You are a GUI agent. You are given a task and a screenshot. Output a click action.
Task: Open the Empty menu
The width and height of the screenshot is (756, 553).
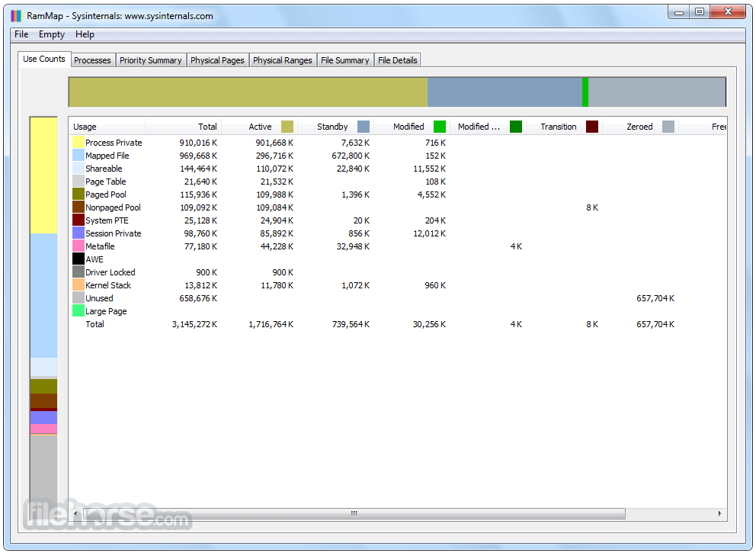click(x=52, y=34)
